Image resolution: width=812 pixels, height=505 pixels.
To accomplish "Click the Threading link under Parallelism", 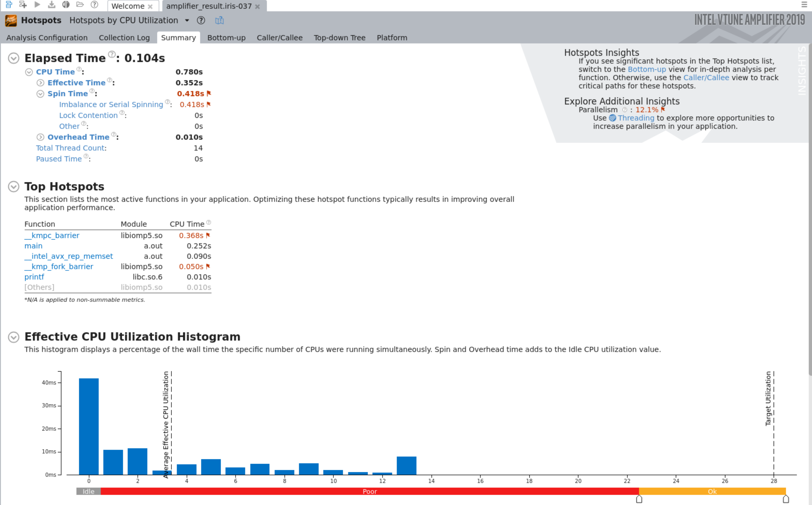I will coord(636,118).
